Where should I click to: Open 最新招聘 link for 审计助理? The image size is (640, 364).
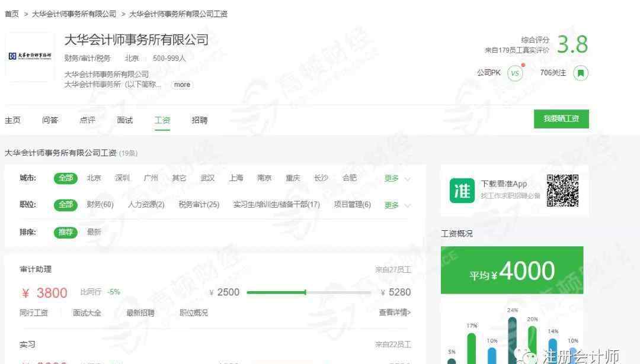pyautogui.click(x=140, y=313)
